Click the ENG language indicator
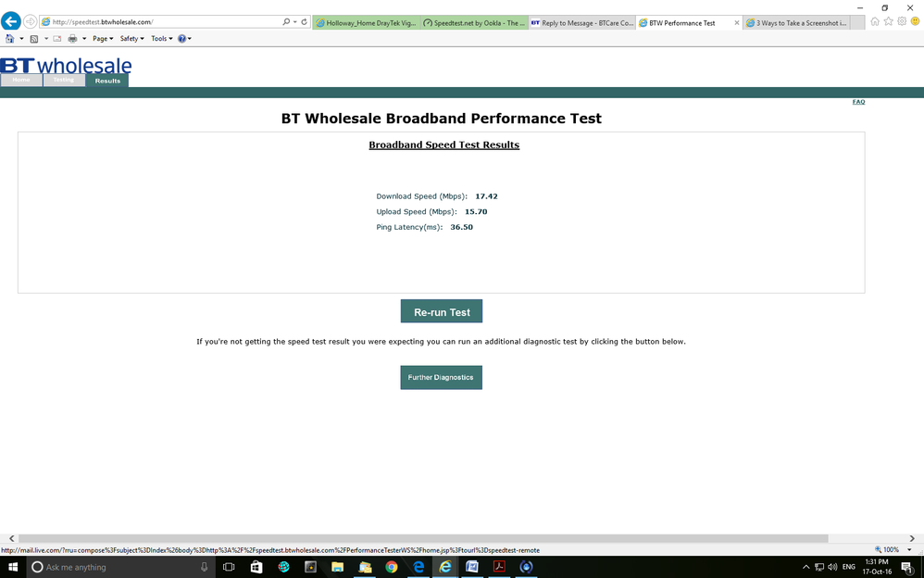The width and height of the screenshot is (924, 578). 849,567
